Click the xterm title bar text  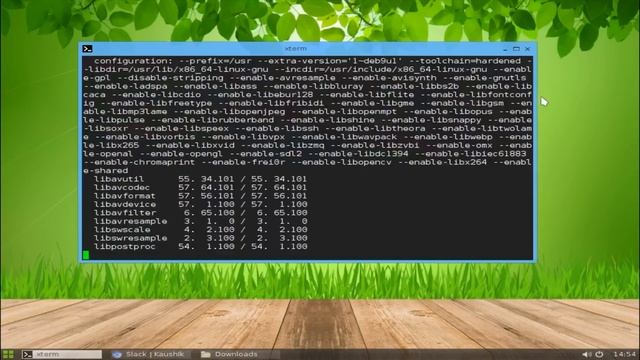tap(296, 49)
